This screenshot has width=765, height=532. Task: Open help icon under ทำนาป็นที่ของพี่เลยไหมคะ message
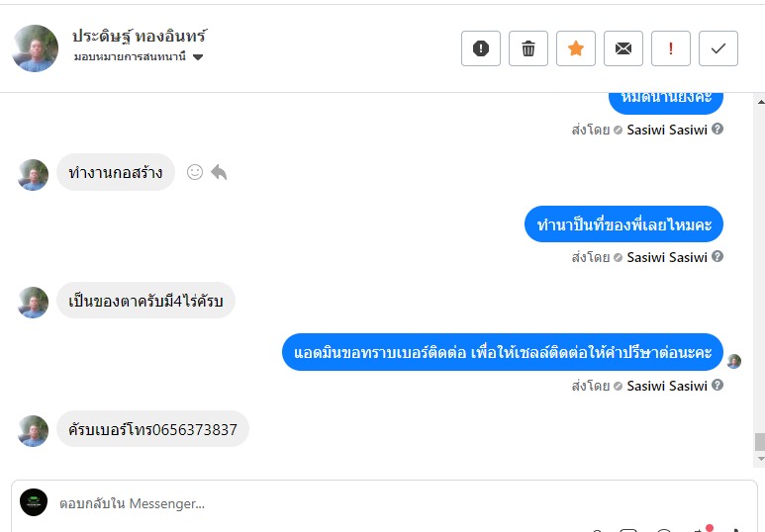pos(717,256)
